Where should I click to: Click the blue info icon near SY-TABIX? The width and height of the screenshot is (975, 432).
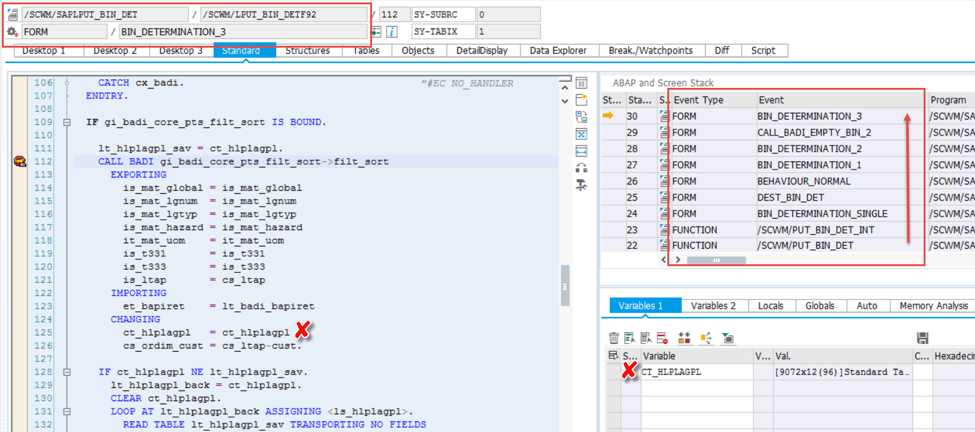coord(392,32)
